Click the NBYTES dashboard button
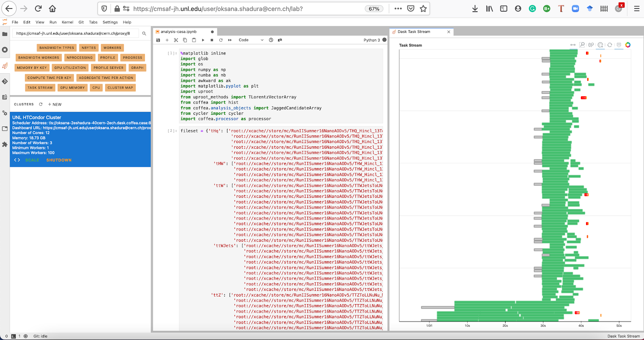Image resolution: width=644 pixels, height=340 pixels. click(89, 48)
